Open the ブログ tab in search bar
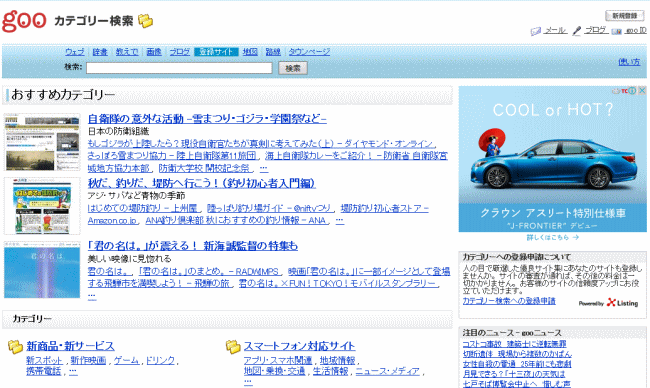 179,52
